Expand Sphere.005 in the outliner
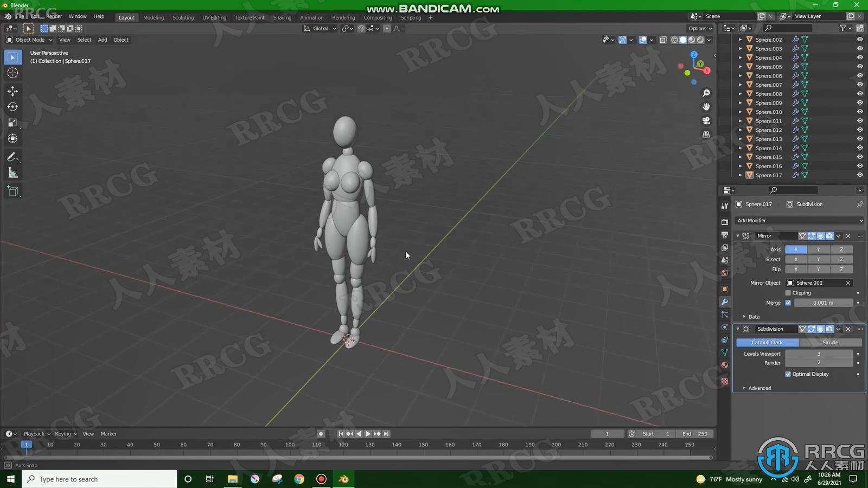This screenshot has width=868, height=488. point(740,67)
